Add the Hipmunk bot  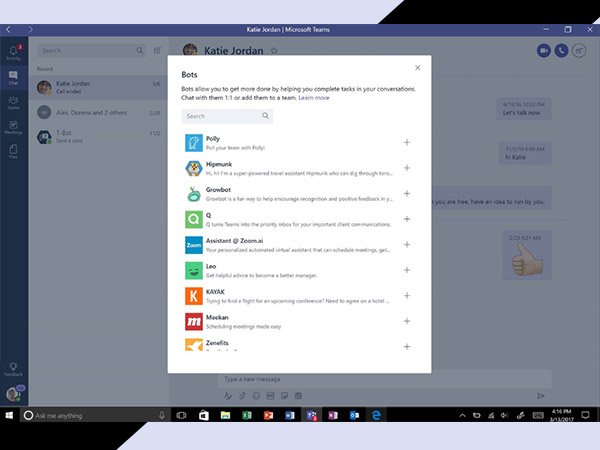click(x=407, y=168)
